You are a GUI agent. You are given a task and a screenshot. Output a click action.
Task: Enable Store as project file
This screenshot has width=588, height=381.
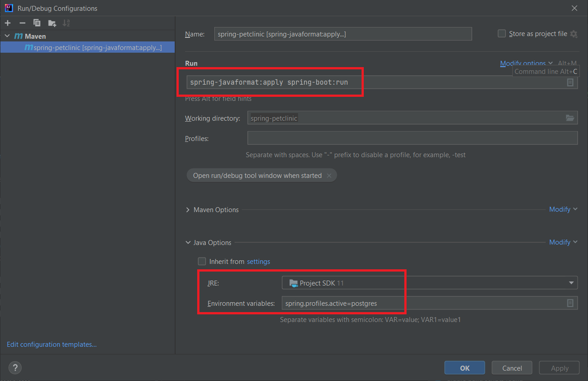(x=502, y=34)
